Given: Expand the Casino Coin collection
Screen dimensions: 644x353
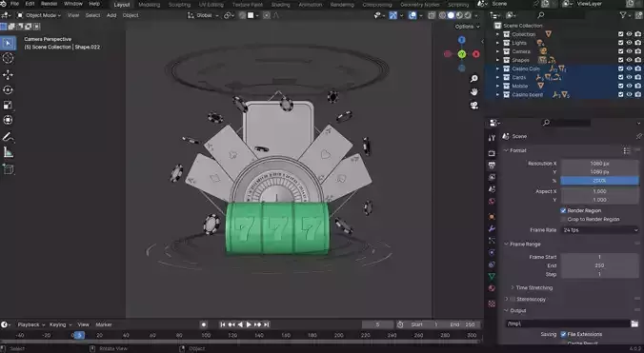Looking at the screenshot, I should (x=497, y=69).
